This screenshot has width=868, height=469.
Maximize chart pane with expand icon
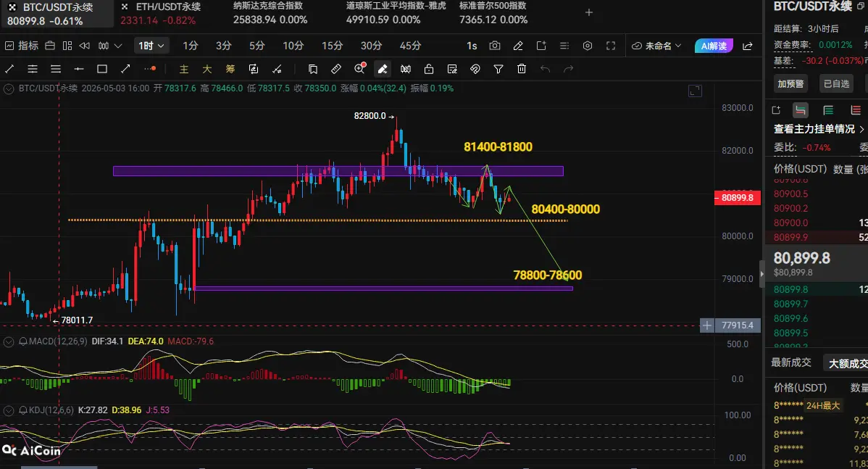click(x=695, y=91)
